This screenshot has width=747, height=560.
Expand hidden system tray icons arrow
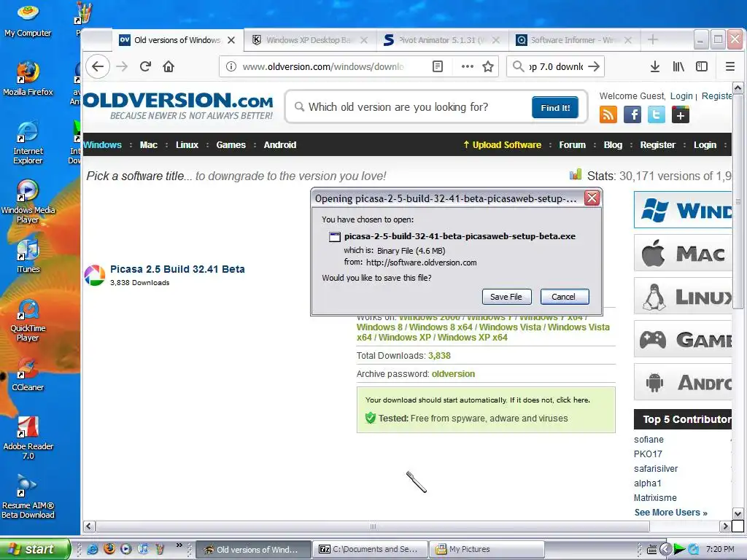[665, 549]
